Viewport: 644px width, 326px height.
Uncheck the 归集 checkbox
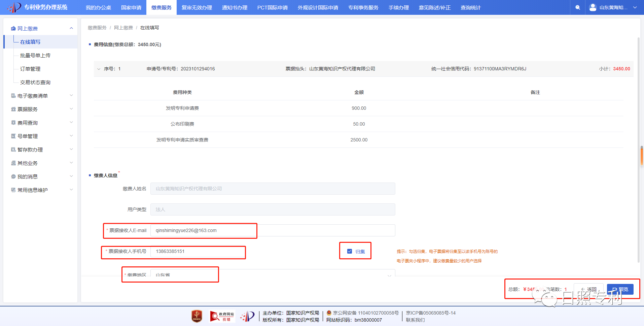click(x=350, y=251)
